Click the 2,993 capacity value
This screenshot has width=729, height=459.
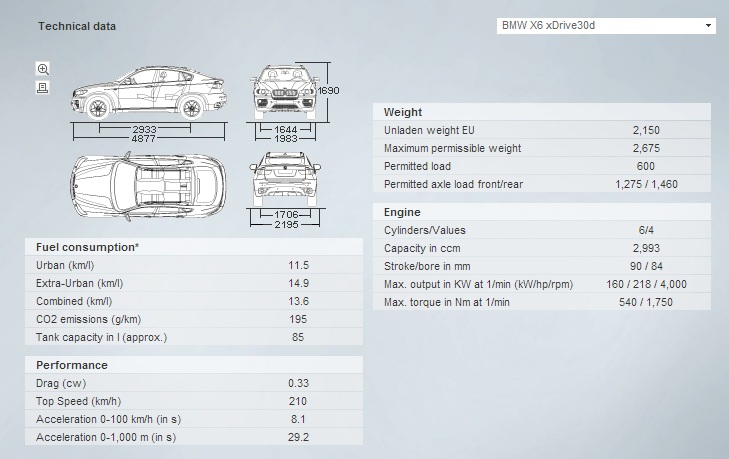[646, 248]
